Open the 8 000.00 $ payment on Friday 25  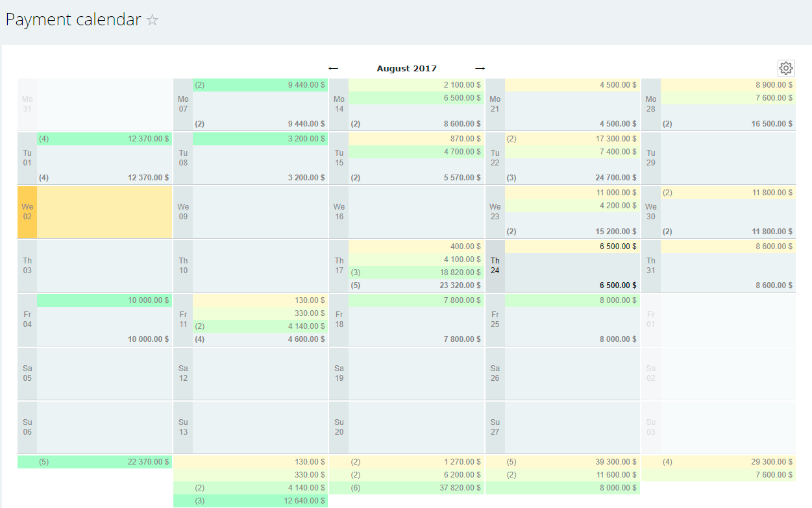pyautogui.click(x=572, y=300)
